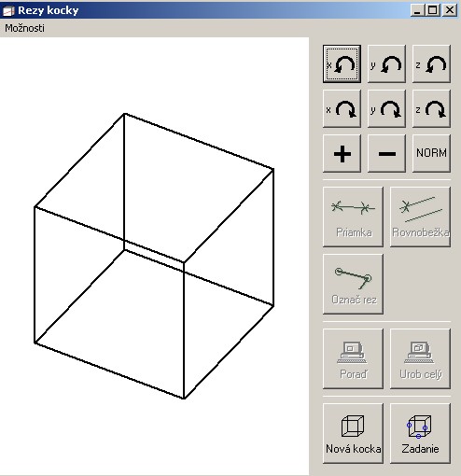
Task: Select the Priamka line tool
Action: [353, 217]
